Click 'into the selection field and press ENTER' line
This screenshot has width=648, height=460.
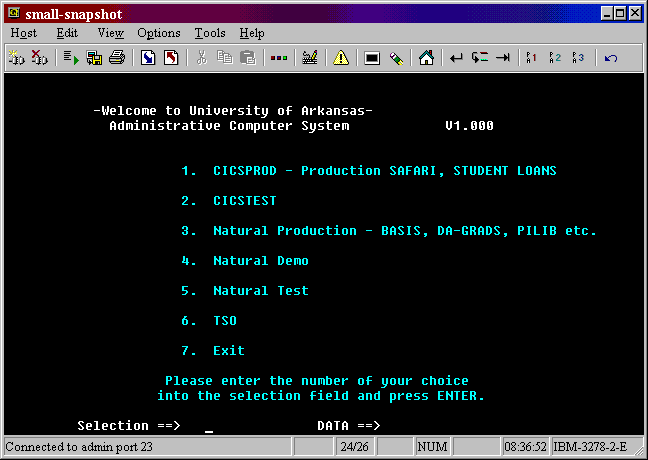321,396
